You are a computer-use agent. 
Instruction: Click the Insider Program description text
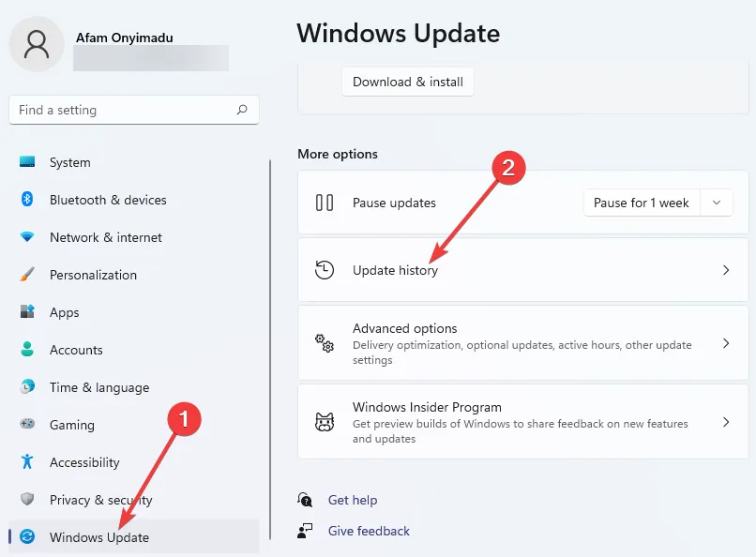pos(521,430)
